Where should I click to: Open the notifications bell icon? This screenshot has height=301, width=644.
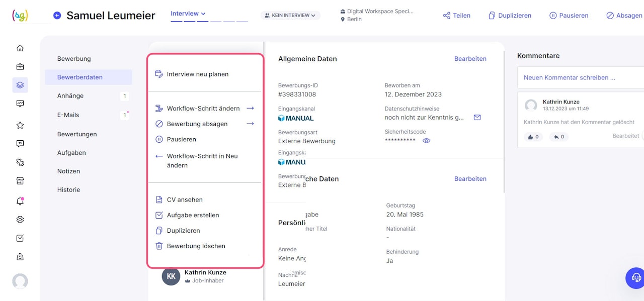point(20,201)
